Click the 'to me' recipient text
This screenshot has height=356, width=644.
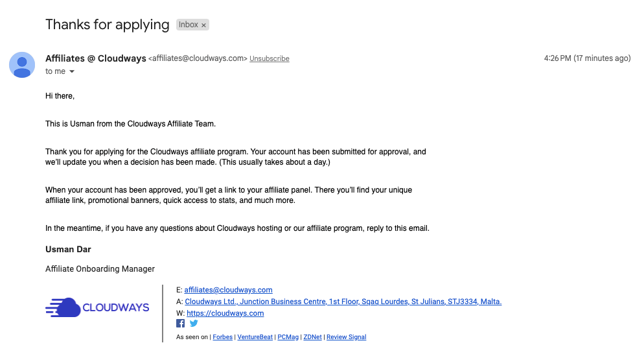(x=56, y=71)
